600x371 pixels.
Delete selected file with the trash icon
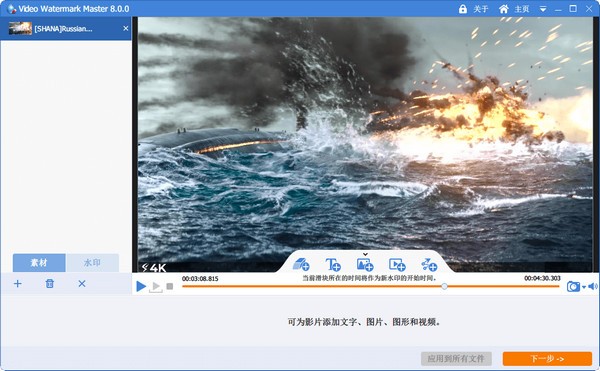coord(50,284)
